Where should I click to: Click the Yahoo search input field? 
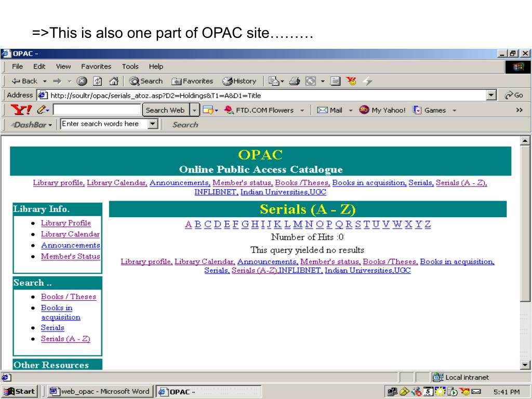click(x=97, y=110)
